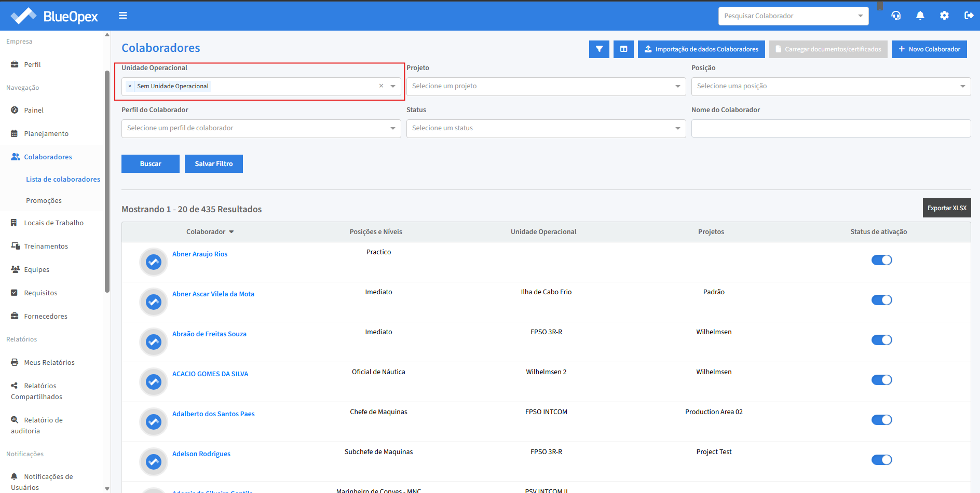Image resolution: width=980 pixels, height=493 pixels.
Task: Click the Buscar button
Action: (151, 163)
